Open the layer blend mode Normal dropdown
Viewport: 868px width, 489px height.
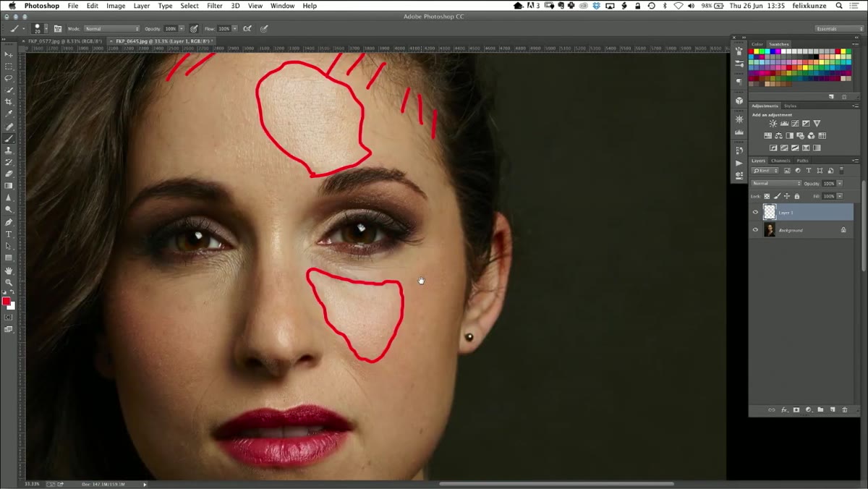776,183
